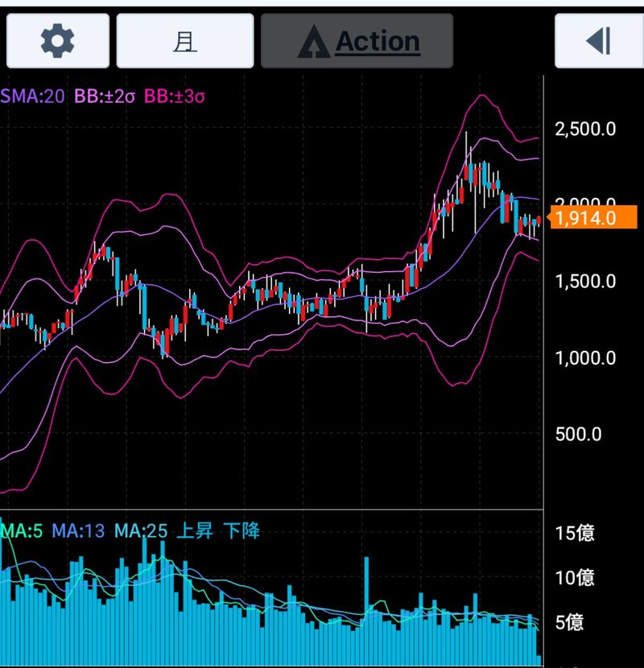This screenshot has width=644, height=668.
Task: Tap the 下降 legend label
Action: tap(242, 531)
